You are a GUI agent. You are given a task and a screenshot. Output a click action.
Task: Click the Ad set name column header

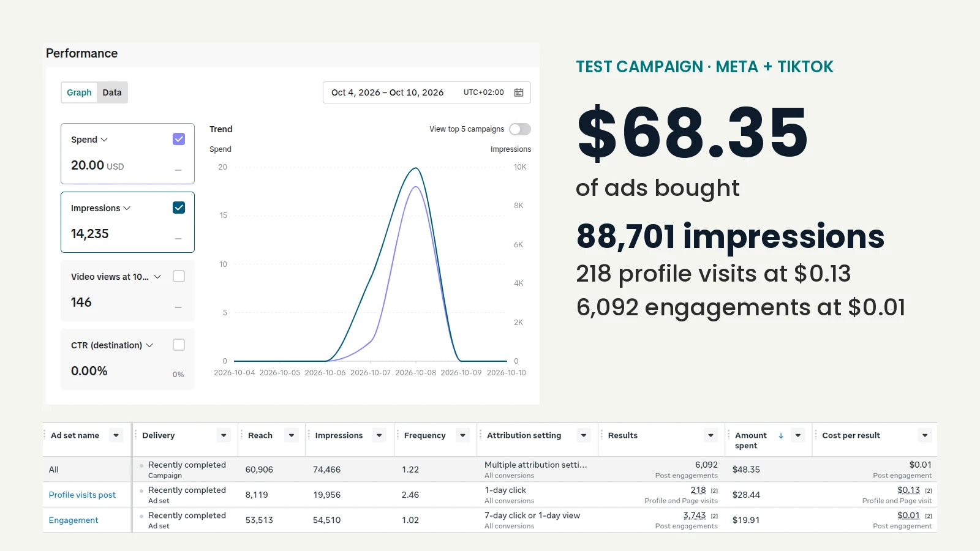pos(75,435)
